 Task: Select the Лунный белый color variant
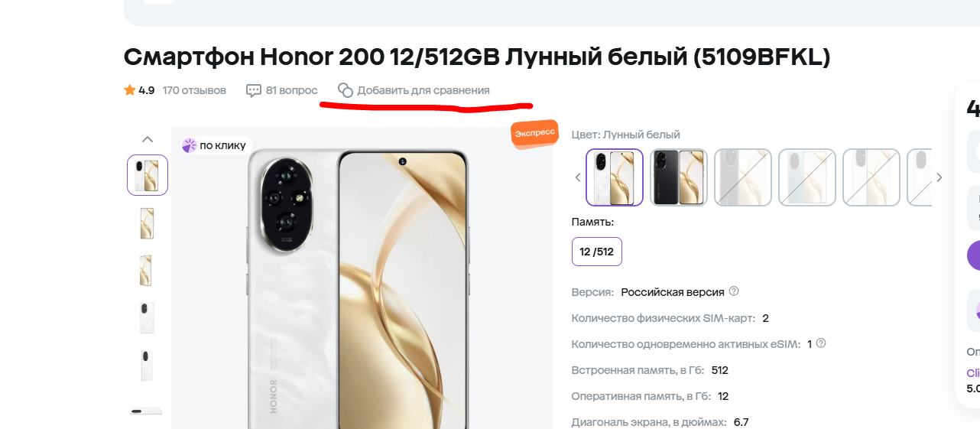[615, 177]
